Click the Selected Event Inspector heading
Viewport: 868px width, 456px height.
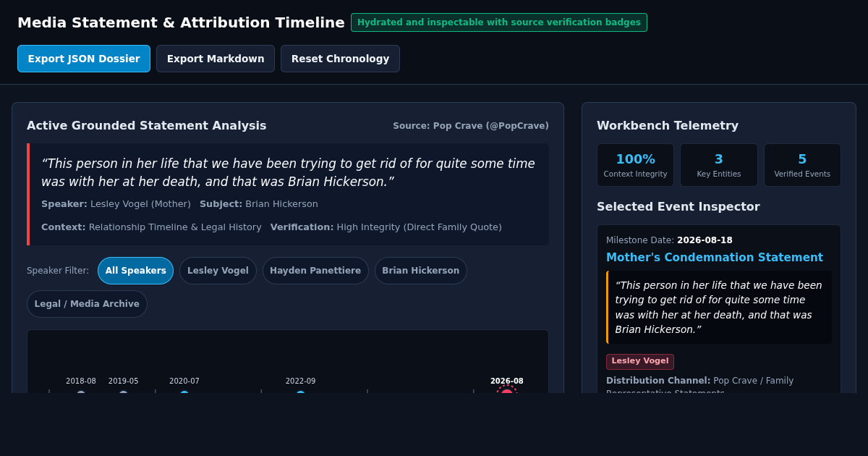(678, 207)
